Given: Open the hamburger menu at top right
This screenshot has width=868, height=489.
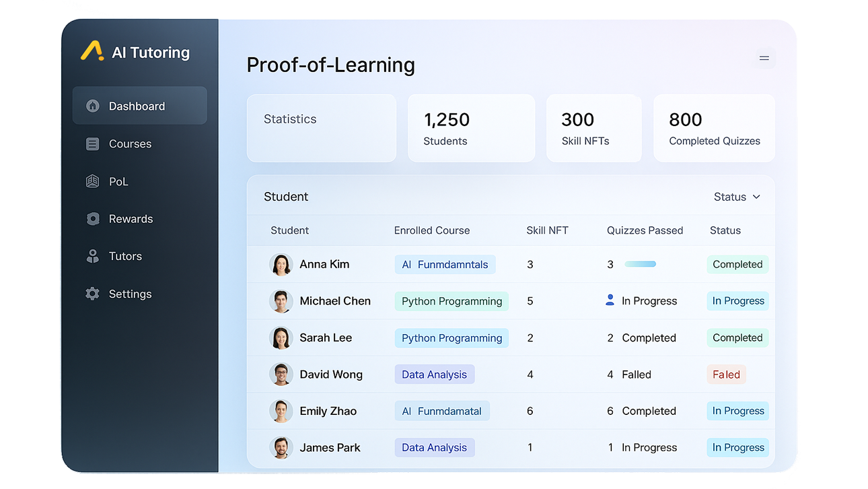Looking at the screenshot, I should (764, 59).
